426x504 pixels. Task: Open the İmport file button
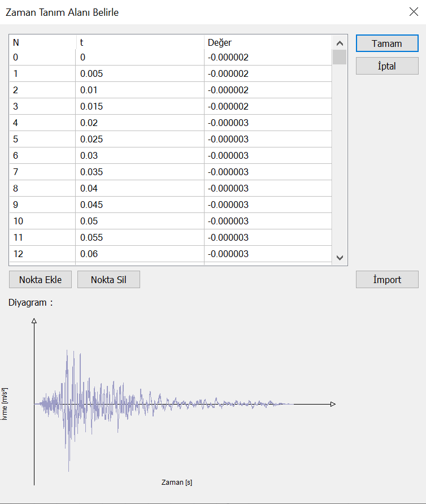[x=387, y=280]
